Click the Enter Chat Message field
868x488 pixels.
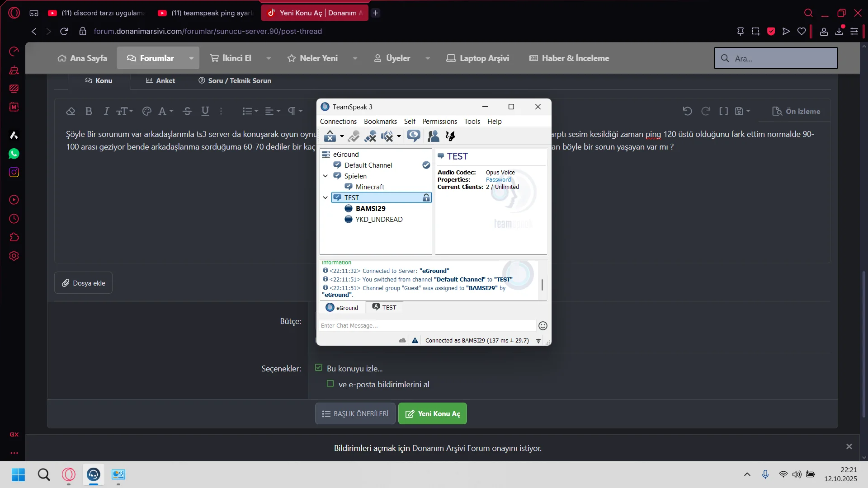pos(427,326)
